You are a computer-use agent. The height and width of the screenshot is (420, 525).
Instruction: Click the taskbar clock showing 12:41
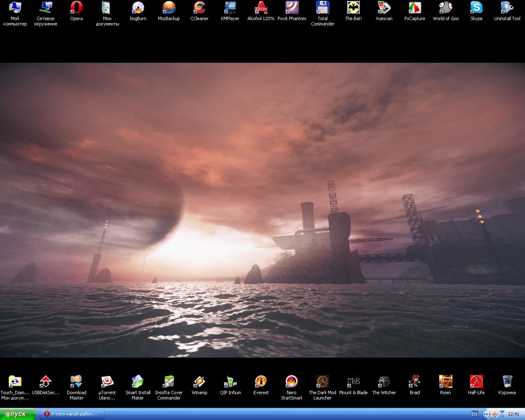coord(514,414)
